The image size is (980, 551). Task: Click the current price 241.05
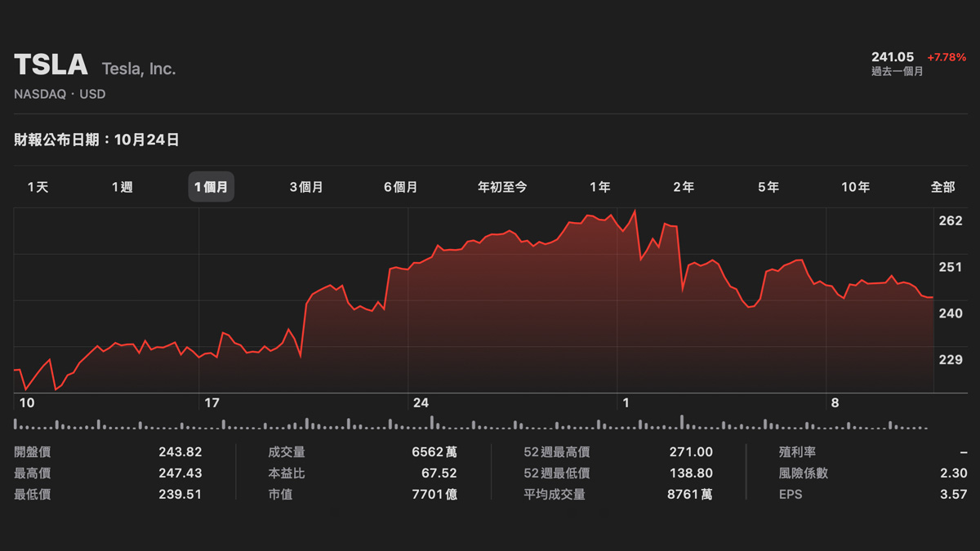point(893,57)
